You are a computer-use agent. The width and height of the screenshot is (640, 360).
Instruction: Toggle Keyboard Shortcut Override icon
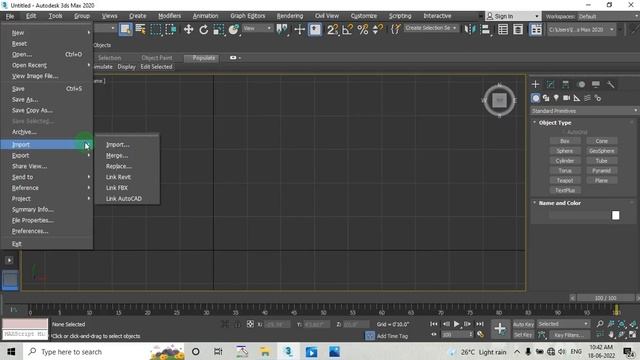315,29
